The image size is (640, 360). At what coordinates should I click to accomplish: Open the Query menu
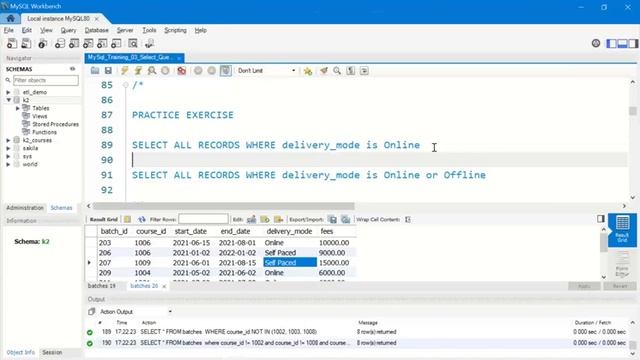click(x=68, y=30)
